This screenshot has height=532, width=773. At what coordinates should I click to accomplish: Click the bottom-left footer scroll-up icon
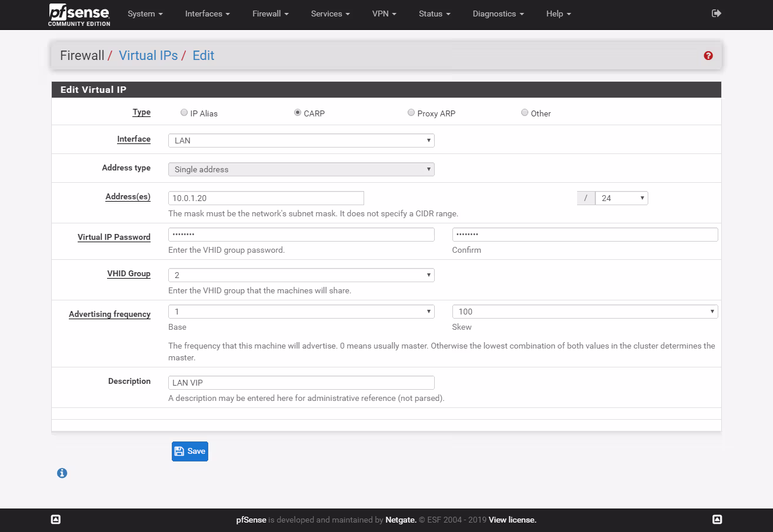coord(56,519)
